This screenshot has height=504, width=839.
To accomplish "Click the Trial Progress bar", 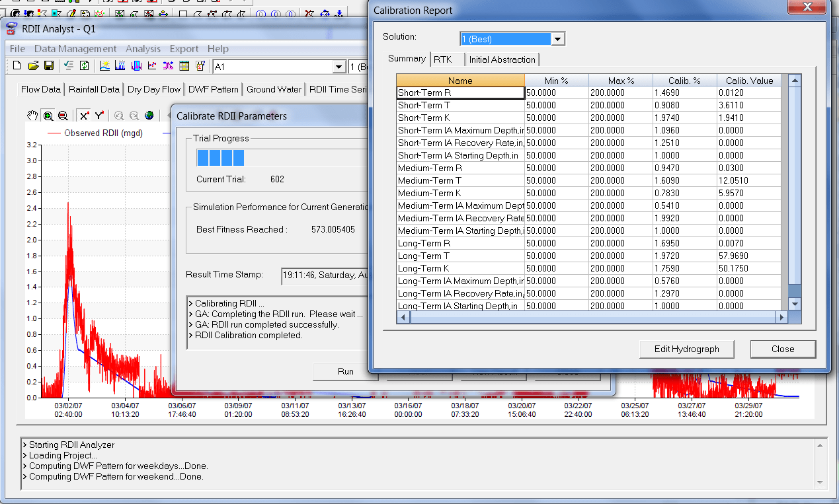I will [221, 158].
